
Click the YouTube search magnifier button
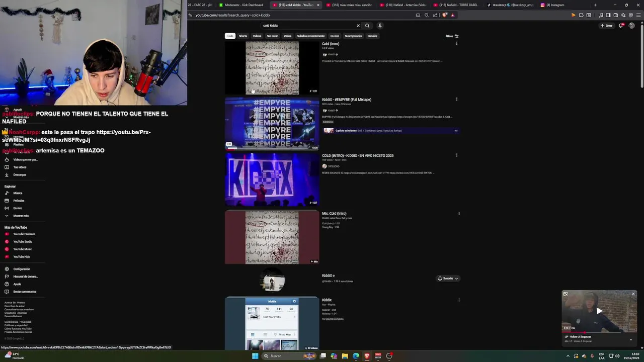(367, 26)
